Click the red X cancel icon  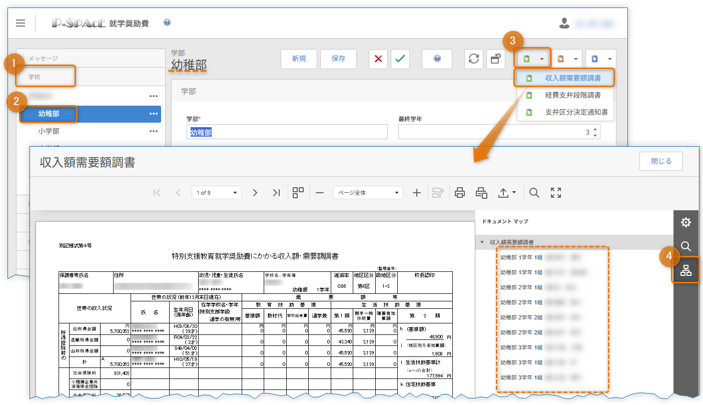(x=378, y=59)
